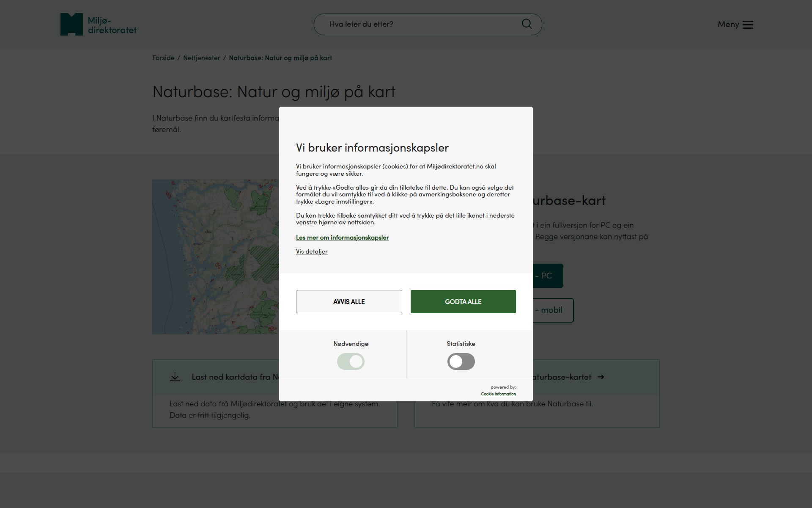812x508 pixels.
Task: Open Nettjenester breadcrumb link
Action: coord(202,58)
